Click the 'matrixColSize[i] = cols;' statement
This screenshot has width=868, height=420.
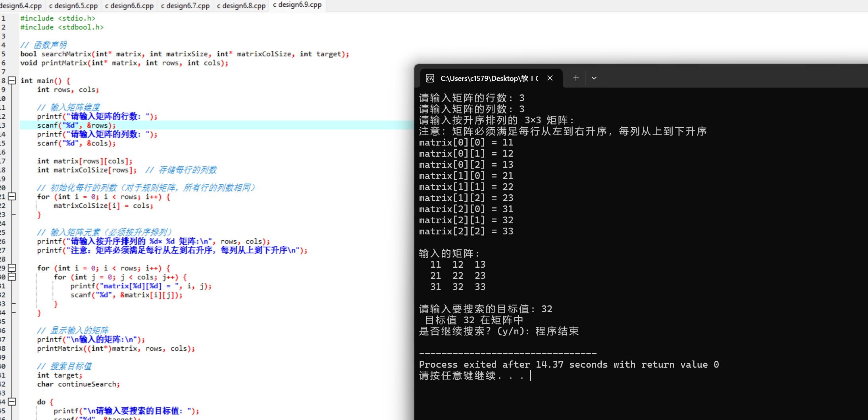pyautogui.click(x=103, y=206)
